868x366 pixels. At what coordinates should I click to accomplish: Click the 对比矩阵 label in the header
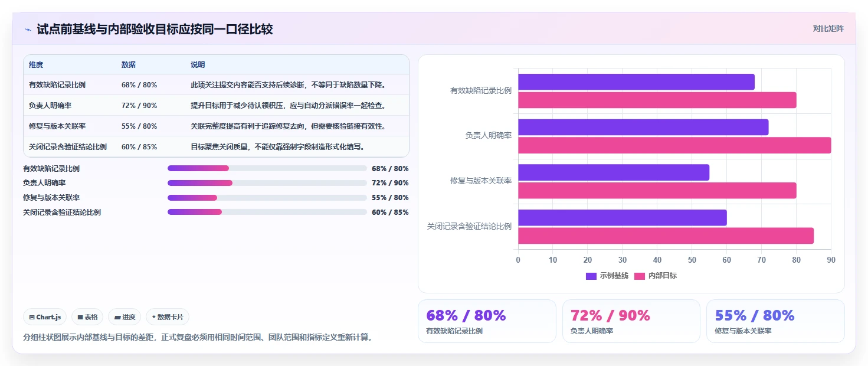click(x=828, y=28)
